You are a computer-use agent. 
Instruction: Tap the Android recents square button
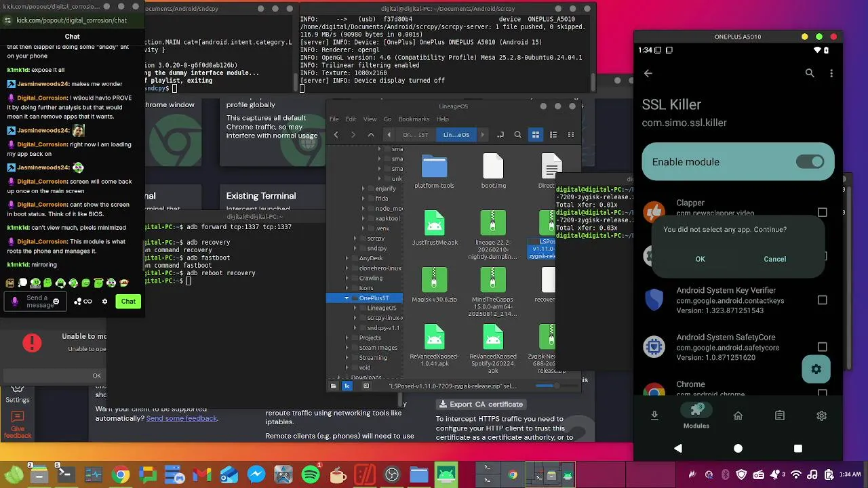[798, 448]
